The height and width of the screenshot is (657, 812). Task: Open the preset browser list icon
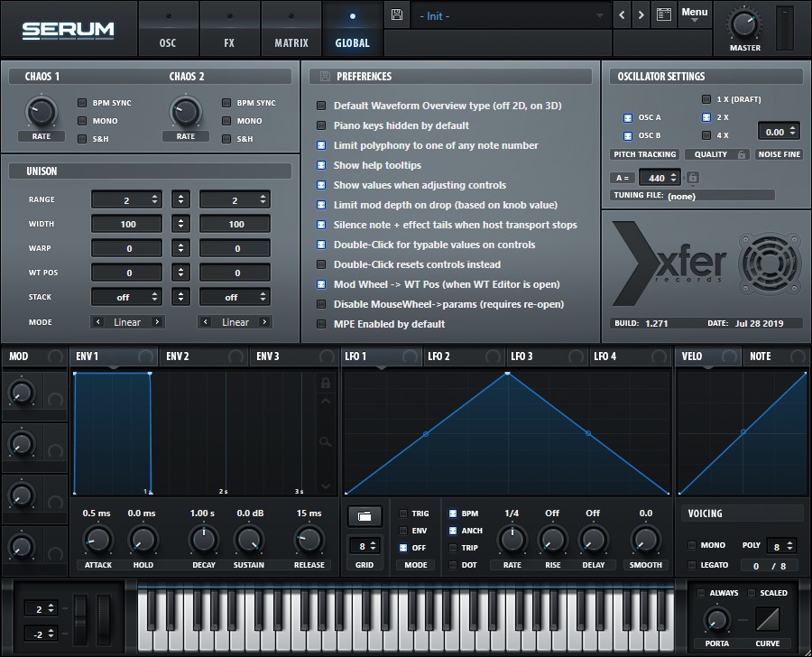click(664, 14)
